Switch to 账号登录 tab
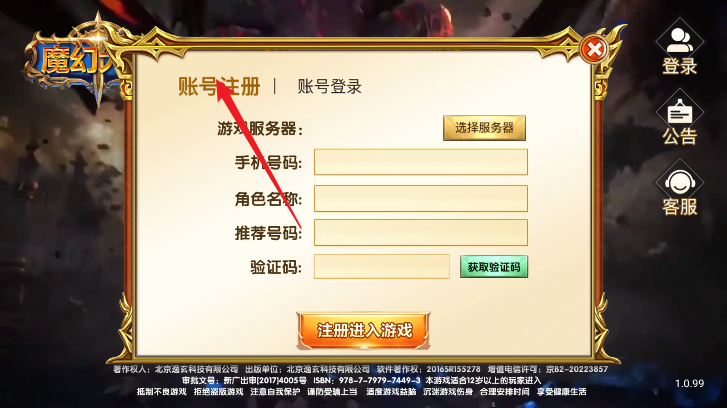Viewport: 727px width, 408px height. (329, 87)
